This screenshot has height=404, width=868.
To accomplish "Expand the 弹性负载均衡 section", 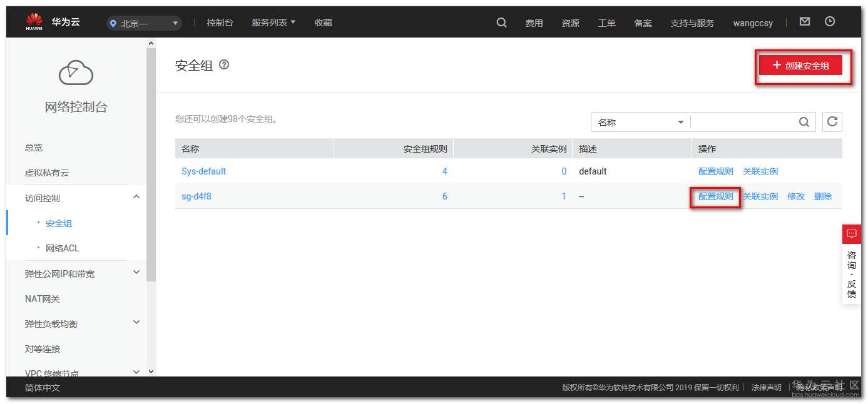I will (136, 323).
